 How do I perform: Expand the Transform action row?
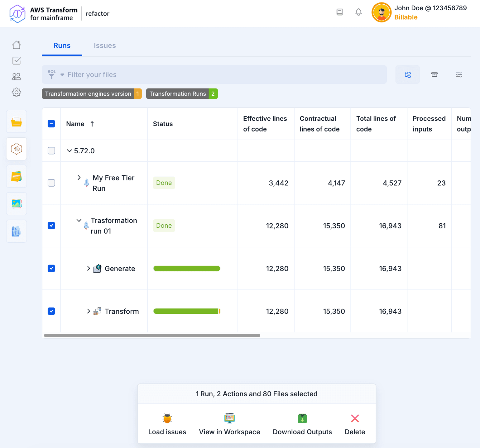[x=89, y=311]
